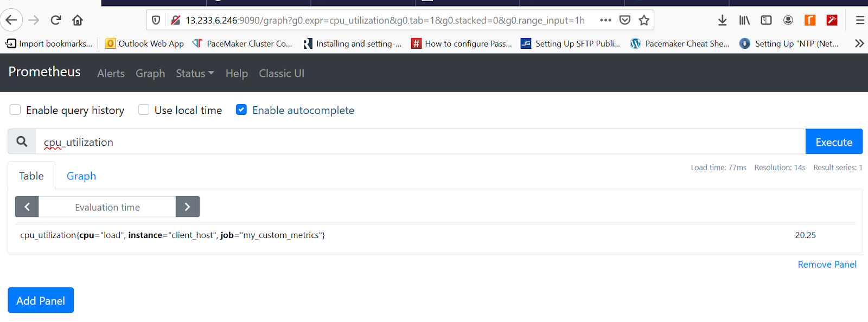
Task: Open the browser home page
Action: [x=78, y=20]
